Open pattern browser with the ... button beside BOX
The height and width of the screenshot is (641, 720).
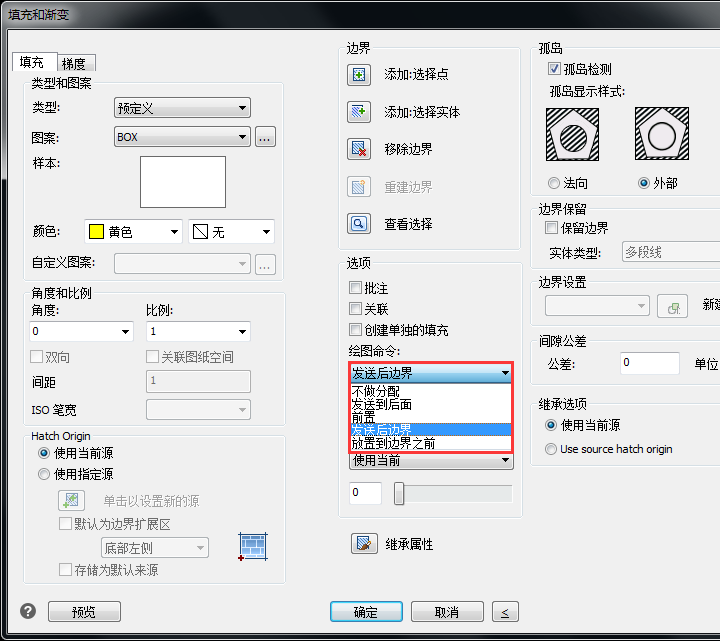coord(264,137)
